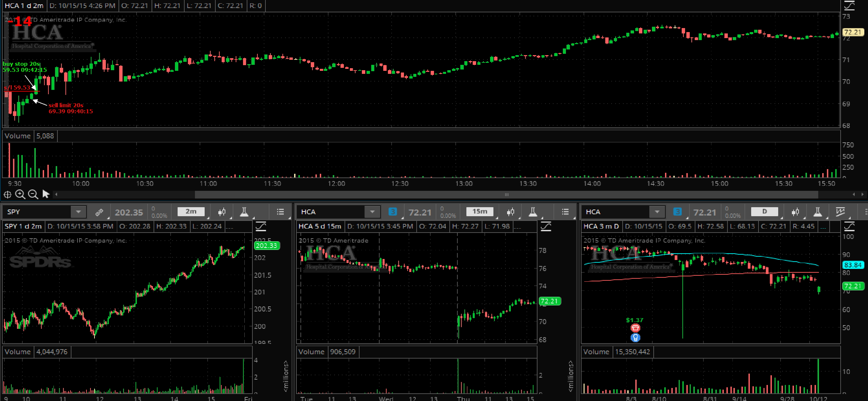Click the 'H: 72.27' value in 15m header
Screen dimensions: 868x401
(465, 226)
